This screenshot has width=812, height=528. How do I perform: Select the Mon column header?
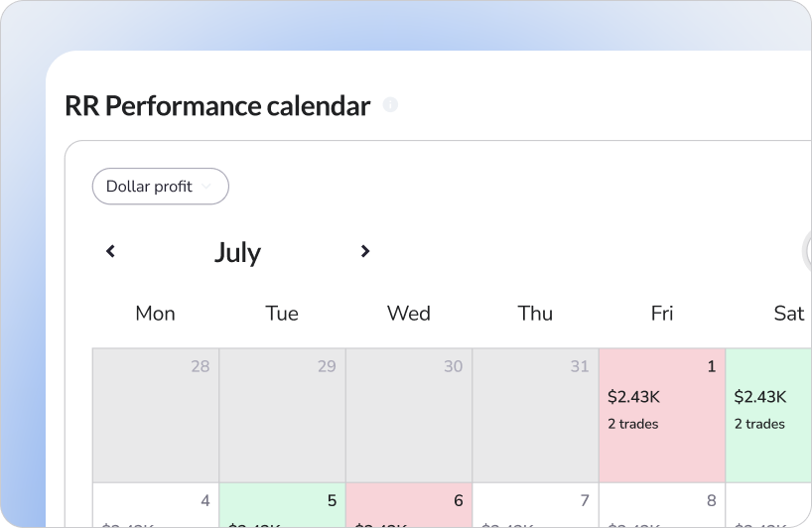click(x=156, y=314)
